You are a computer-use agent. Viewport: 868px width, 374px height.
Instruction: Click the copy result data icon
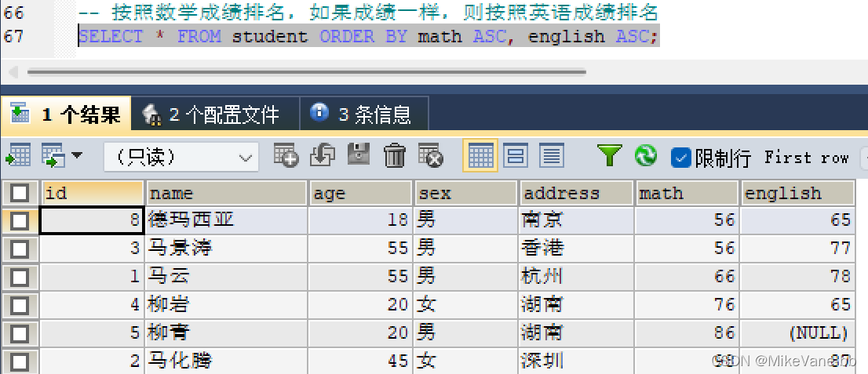(x=55, y=155)
